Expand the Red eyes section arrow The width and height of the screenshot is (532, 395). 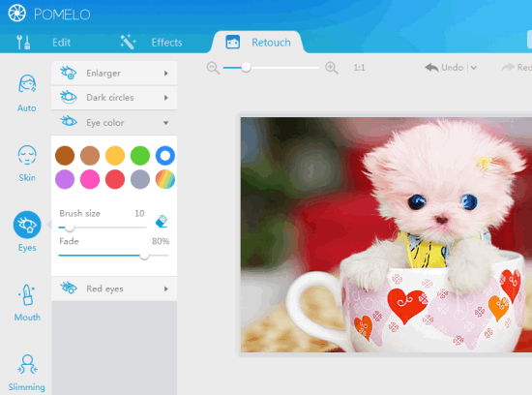tap(166, 289)
